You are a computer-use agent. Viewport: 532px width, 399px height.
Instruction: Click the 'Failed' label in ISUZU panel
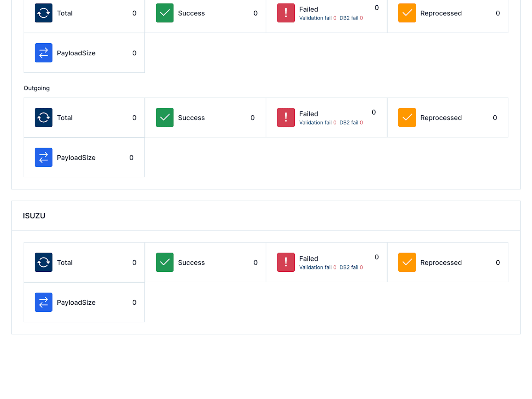click(x=309, y=259)
